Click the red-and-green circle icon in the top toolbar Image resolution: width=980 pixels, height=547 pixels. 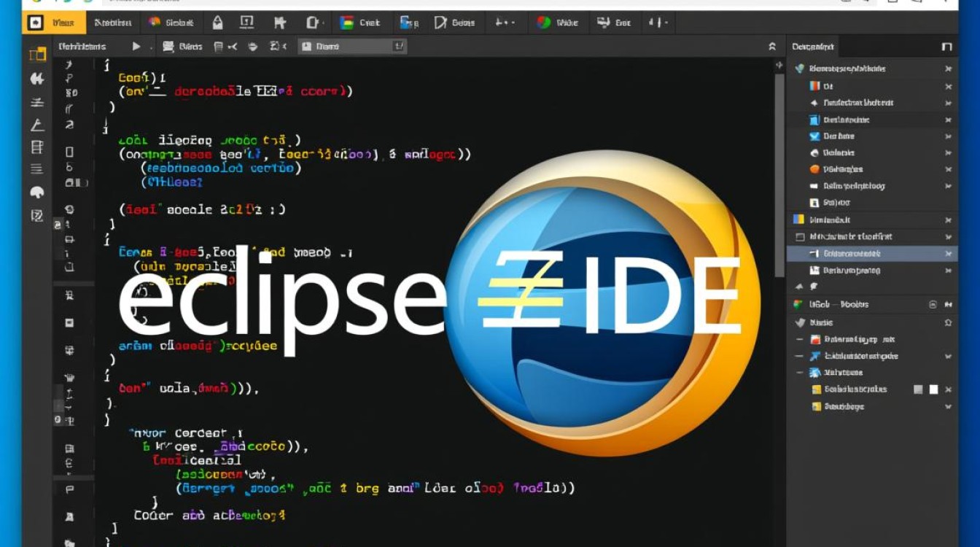point(543,23)
